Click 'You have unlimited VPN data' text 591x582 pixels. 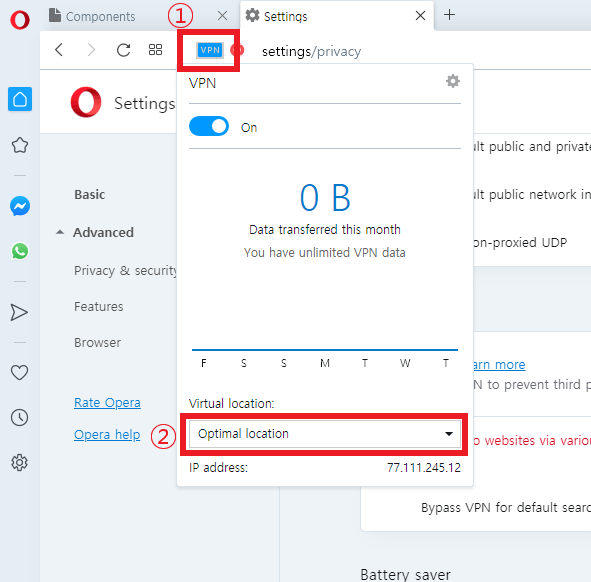point(325,253)
